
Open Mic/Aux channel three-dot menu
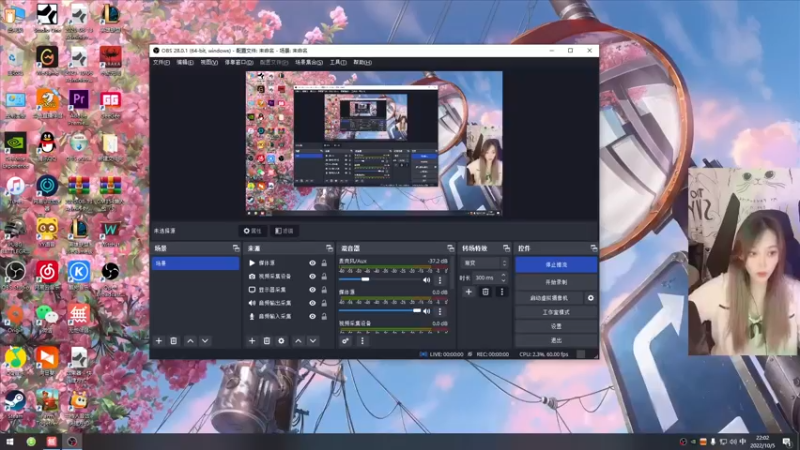(x=440, y=280)
